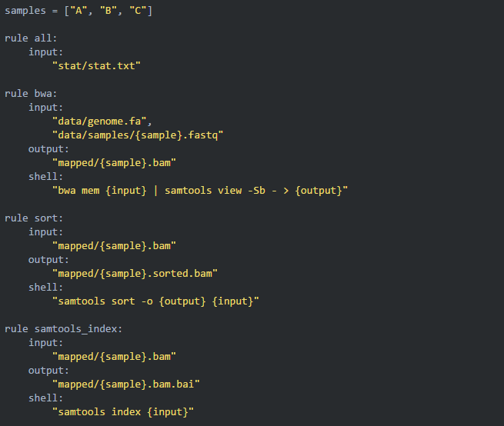Click the output keyword under rule samtools_index
504x426 pixels.
pyautogui.click(x=47, y=370)
